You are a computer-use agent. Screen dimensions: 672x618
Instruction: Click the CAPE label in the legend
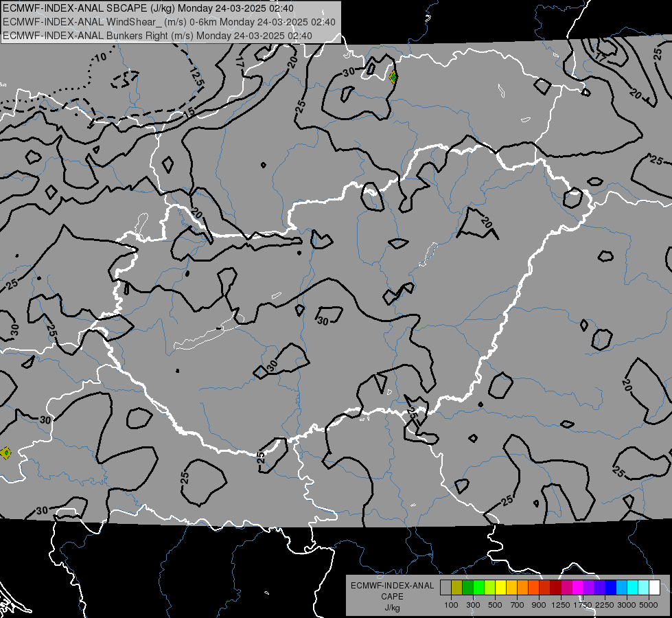click(x=392, y=597)
